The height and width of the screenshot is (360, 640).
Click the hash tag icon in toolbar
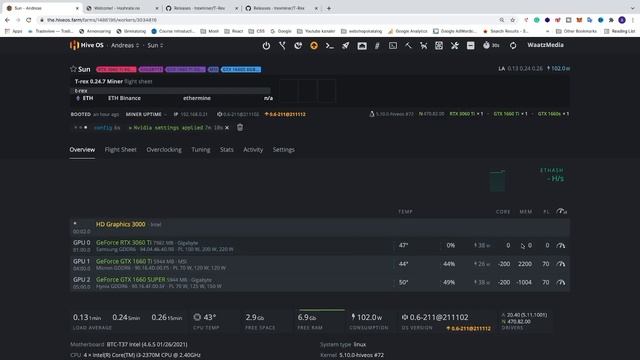coord(377,46)
